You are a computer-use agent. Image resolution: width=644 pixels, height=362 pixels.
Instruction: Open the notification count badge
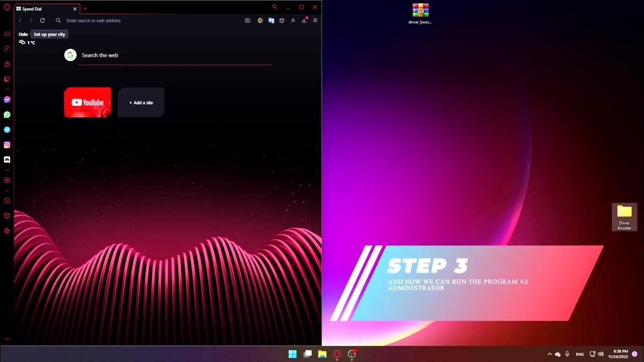pos(634,354)
